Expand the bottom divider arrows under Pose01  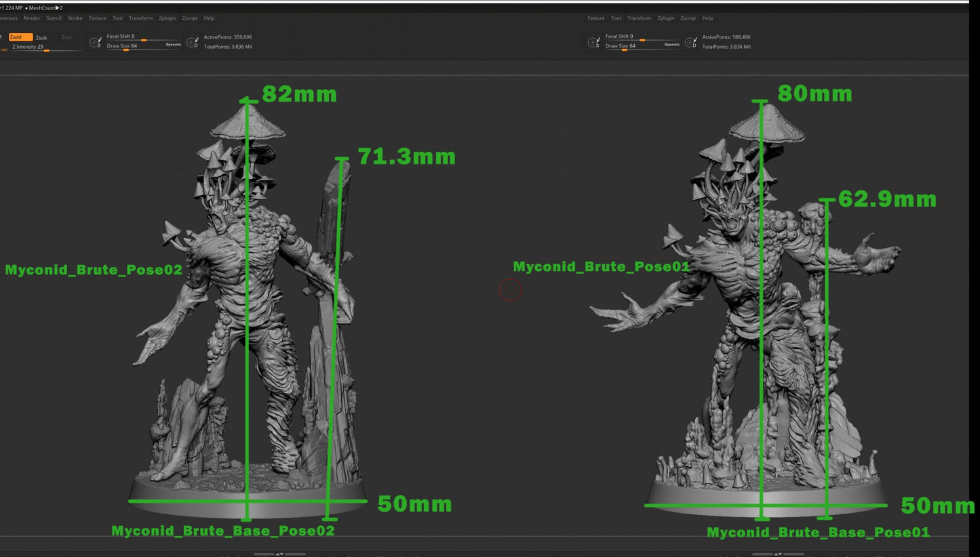(x=779, y=554)
